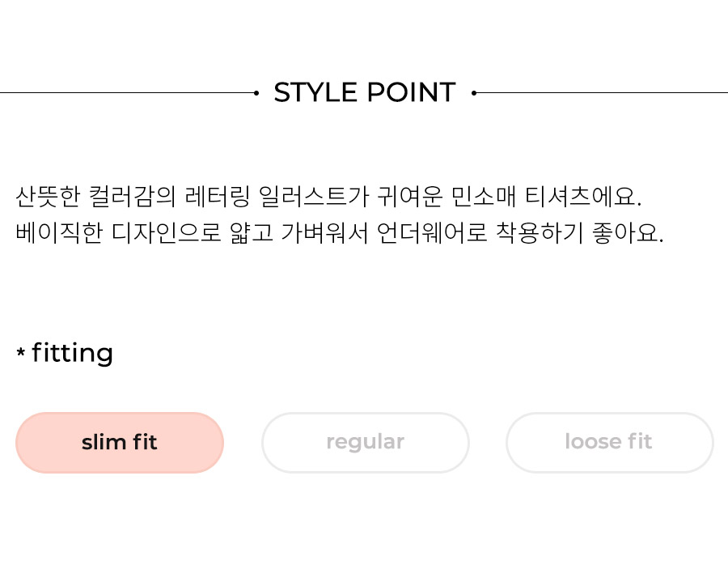Image resolution: width=728 pixels, height=565 pixels.
Task: Click the divider line right of the heading
Action: pyautogui.click(x=602, y=93)
